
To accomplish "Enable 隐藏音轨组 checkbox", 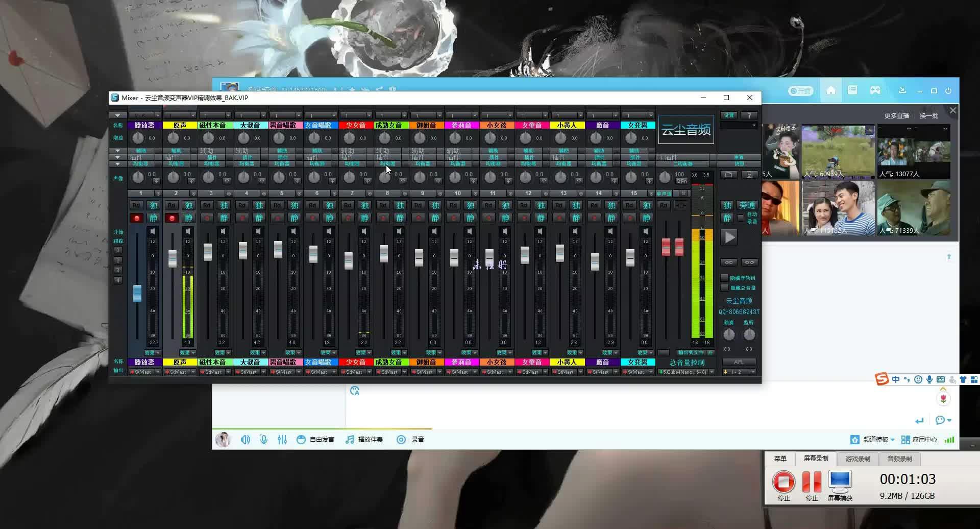I will click(x=724, y=278).
